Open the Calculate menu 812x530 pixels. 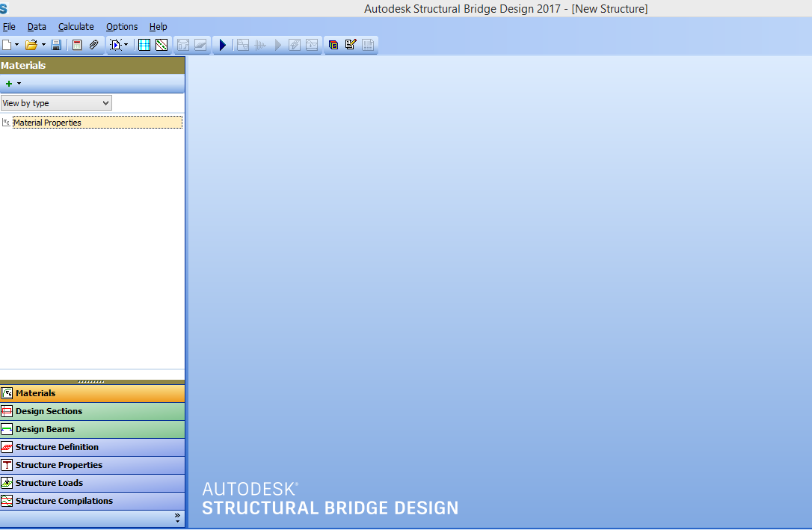(76, 27)
